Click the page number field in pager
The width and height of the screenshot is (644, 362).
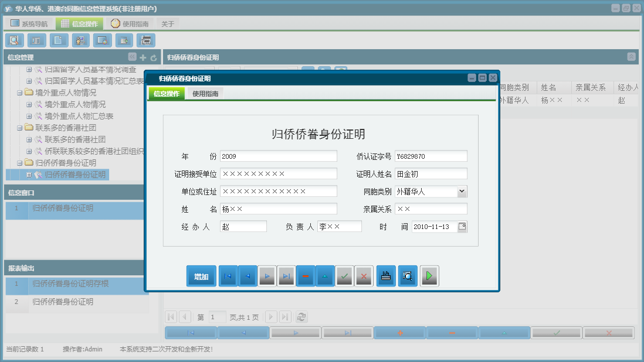[217, 317]
